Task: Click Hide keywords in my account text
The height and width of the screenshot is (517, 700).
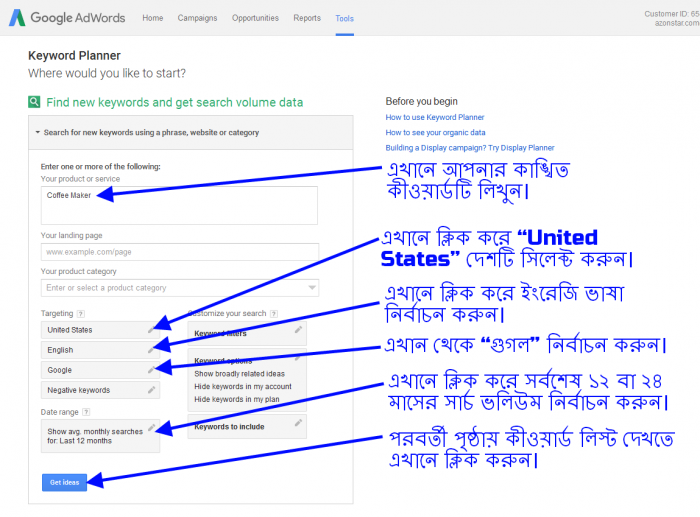Action: click(x=243, y=386)
